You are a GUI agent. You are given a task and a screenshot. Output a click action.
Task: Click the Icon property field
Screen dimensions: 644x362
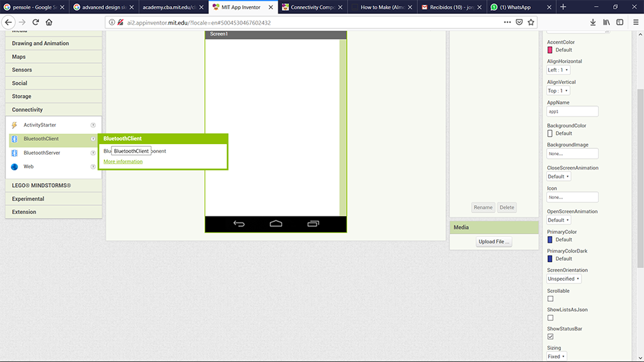pos(572,197)
